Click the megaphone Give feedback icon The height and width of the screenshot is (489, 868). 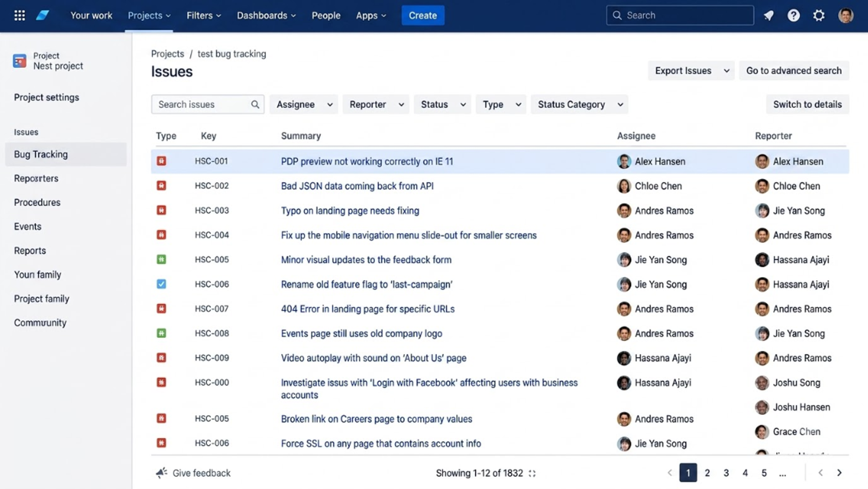coord(161,473)
